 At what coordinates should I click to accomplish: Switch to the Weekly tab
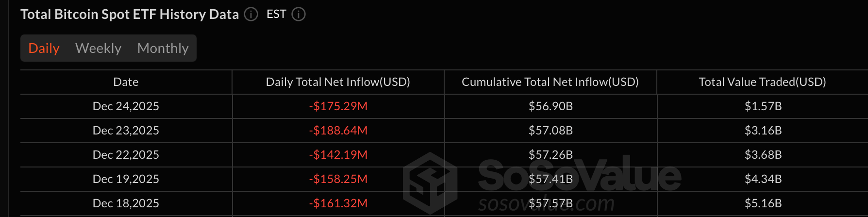98,48
